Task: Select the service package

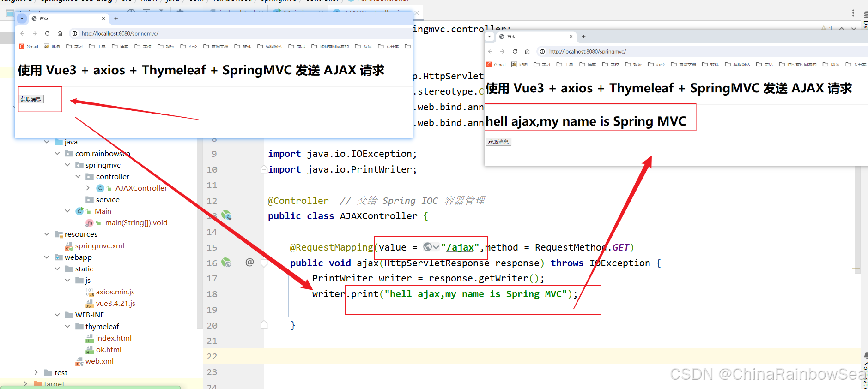Action: pyautogui.click(x=108, y=199)
